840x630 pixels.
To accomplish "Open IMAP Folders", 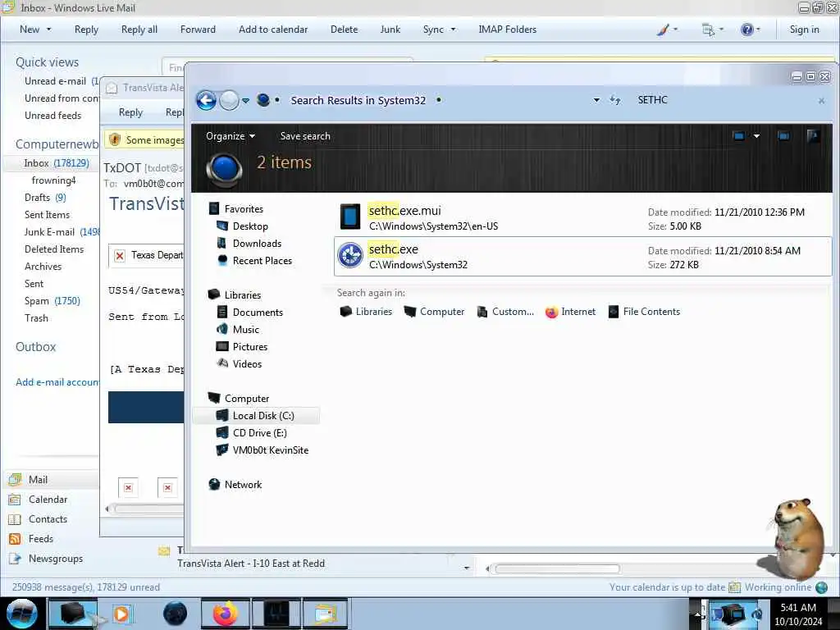I will coord(507,30).
